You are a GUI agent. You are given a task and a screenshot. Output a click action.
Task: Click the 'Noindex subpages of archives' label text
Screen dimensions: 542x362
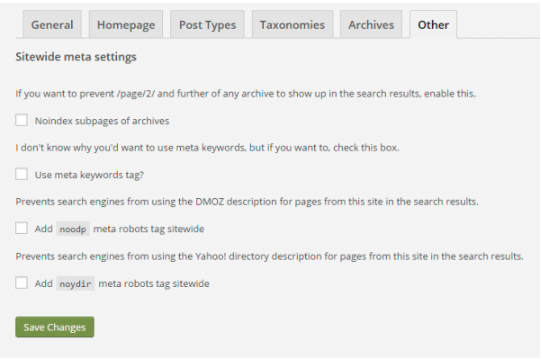tap(102, 121)
